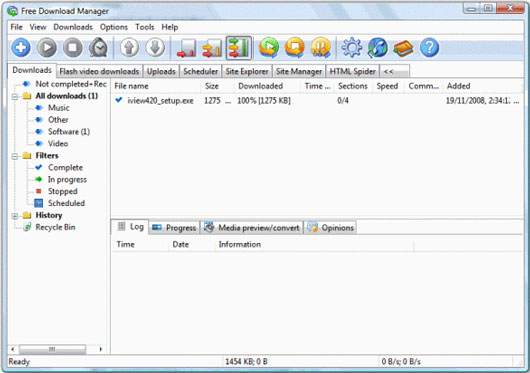Click the blue Complete filter checkmark icon
530x373 pixels.
pos(39,167)
